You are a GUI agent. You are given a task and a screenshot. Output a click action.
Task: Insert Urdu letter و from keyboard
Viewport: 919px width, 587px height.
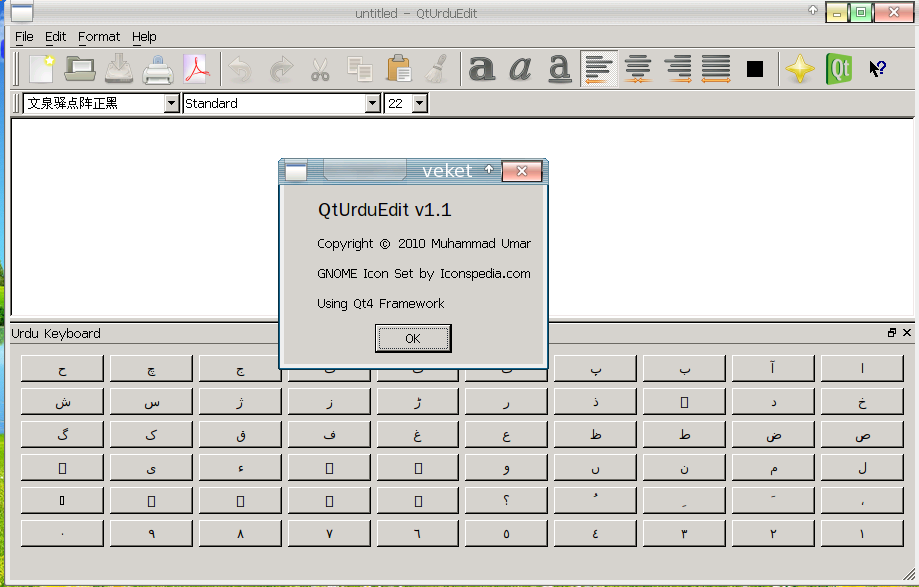(506, 467)
